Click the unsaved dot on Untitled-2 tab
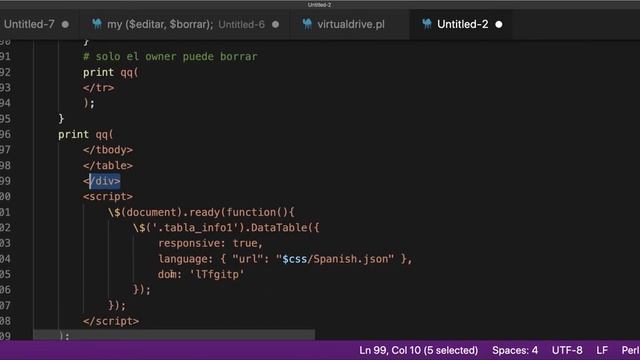 [x=499, y=24]
